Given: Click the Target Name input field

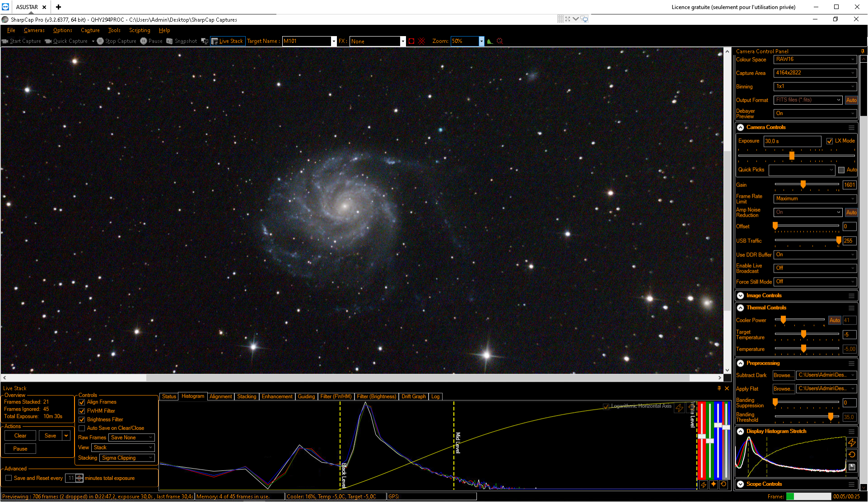Looking at the screenshot, I should pos(307,41).
